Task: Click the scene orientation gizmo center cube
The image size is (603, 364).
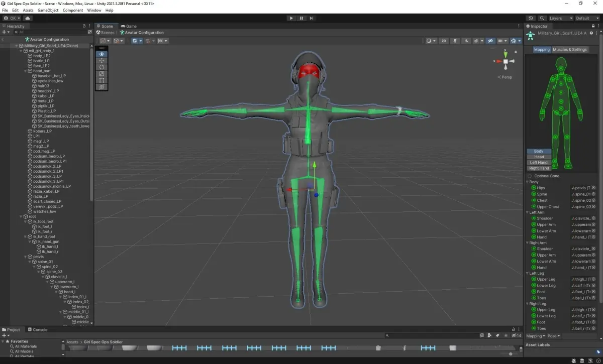Action: point(506,61)
